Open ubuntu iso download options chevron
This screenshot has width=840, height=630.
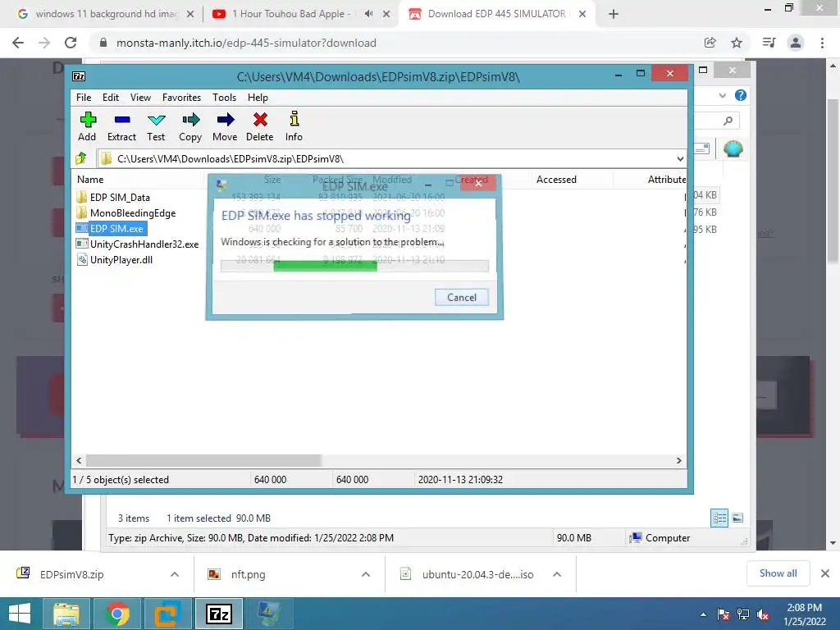557,574
